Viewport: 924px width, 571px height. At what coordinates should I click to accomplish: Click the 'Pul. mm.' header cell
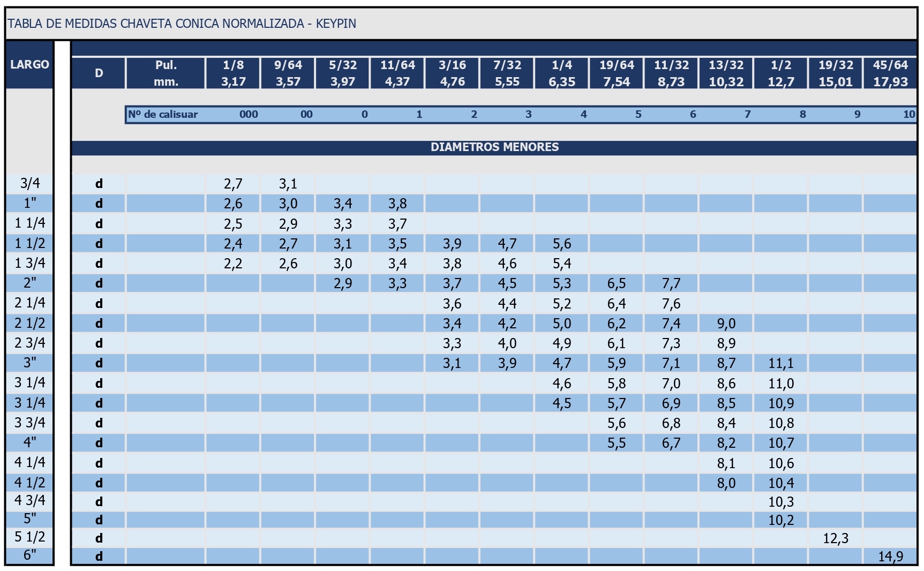point(166,73)
